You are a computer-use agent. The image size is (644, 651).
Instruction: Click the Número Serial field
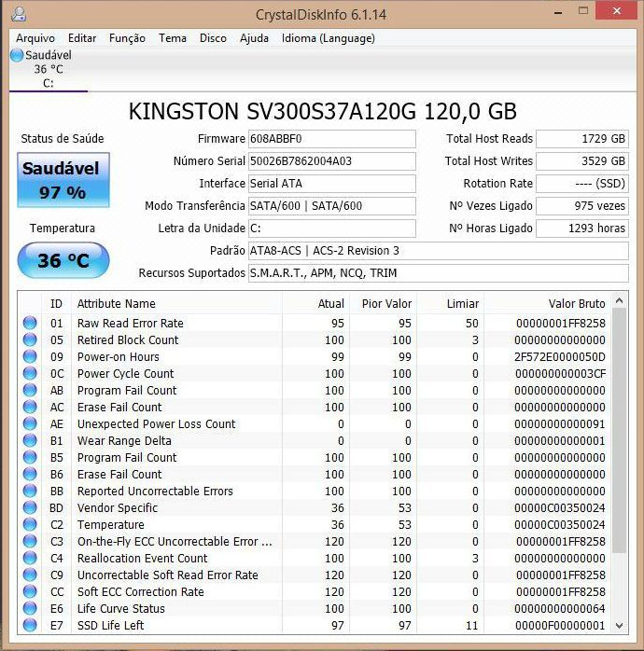click(x=331, y=161)
